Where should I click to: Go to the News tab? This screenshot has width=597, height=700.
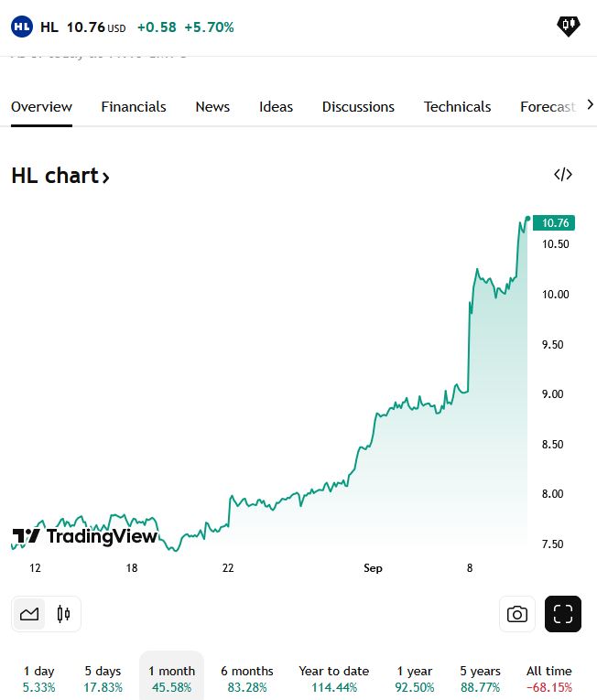coord(212,107)
